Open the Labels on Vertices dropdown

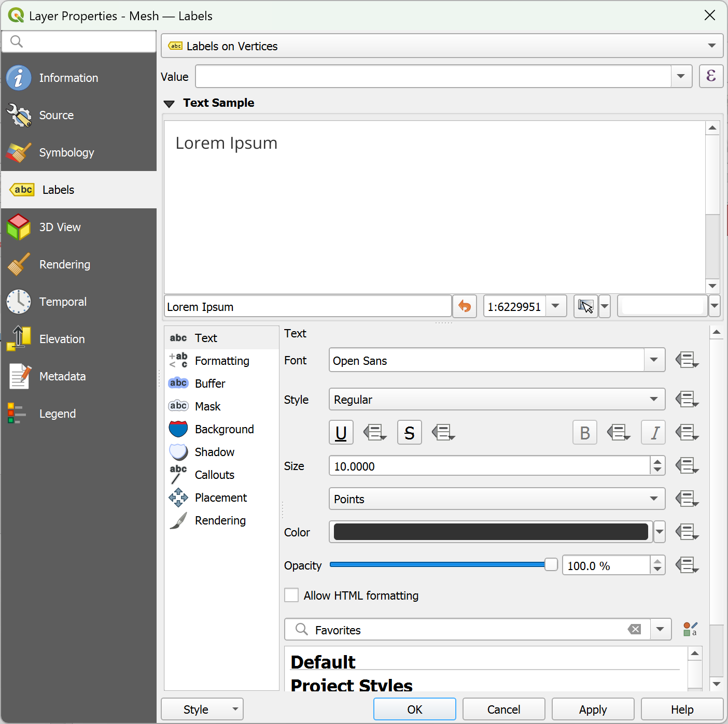[442, 46]
